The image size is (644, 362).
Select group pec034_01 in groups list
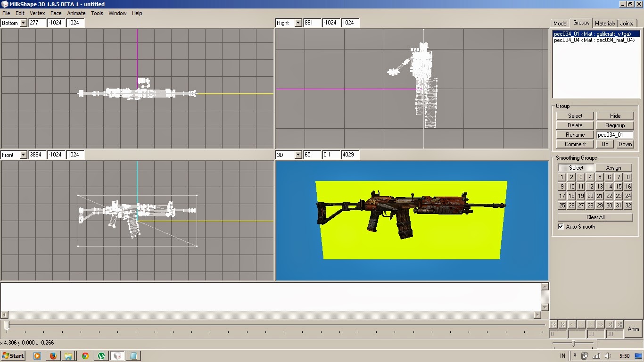[x=596, y=34]
